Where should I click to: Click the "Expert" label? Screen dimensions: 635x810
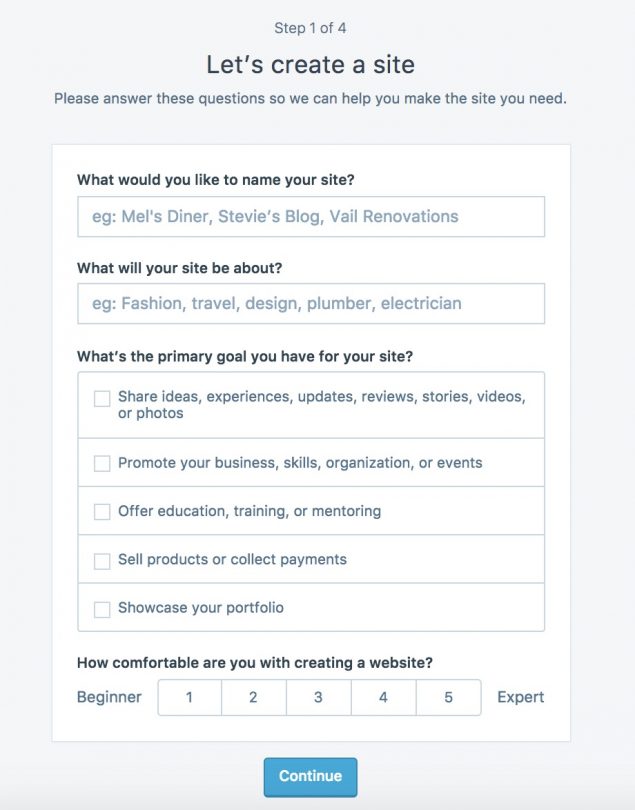[x=520, y=697]
